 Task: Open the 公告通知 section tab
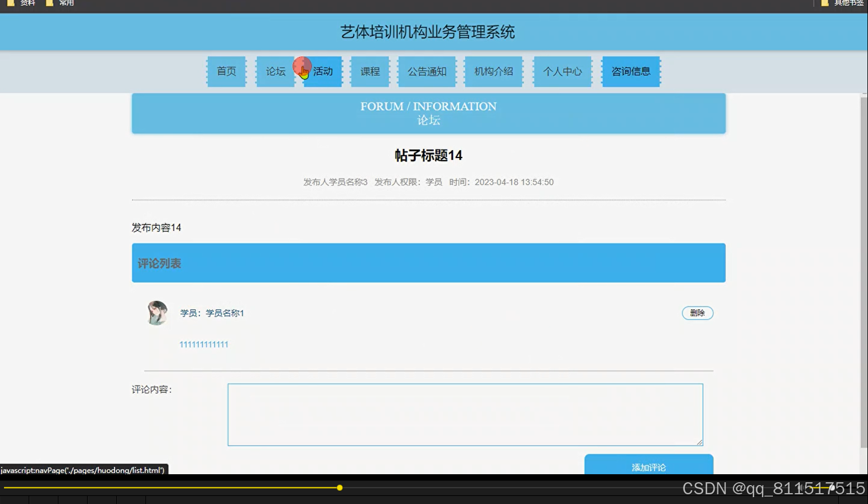[x=426, y=71]
